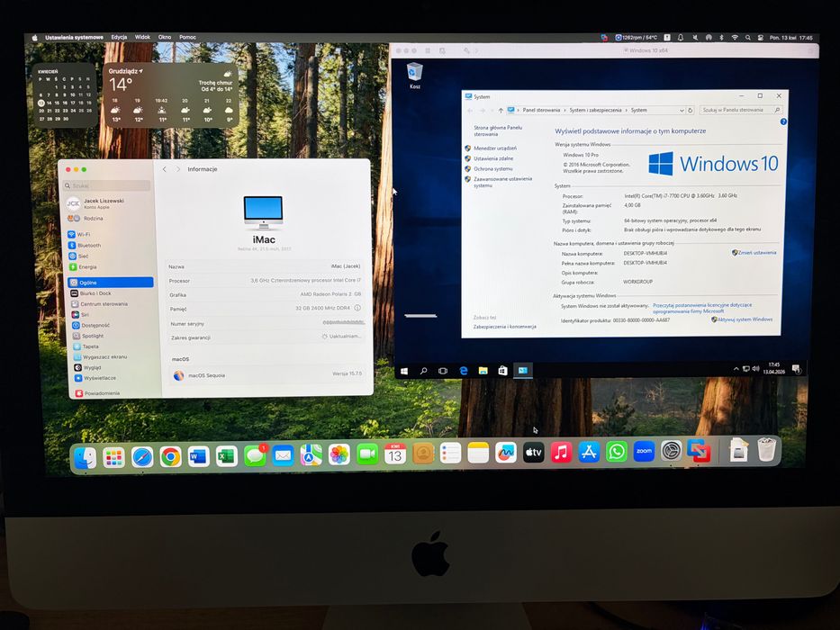The height and width of the screenshot is (630, 840).
Task: Open Zoom from the Dock
Action: 644,451
